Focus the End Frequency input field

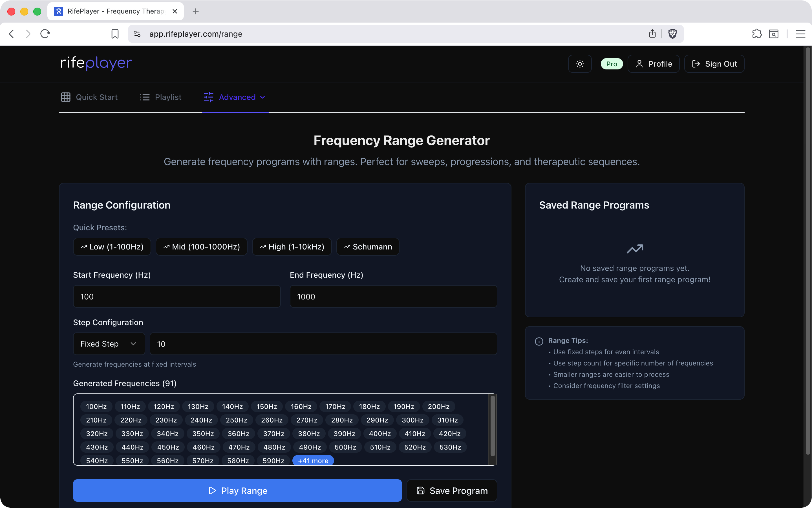click(x=393, y=296)
